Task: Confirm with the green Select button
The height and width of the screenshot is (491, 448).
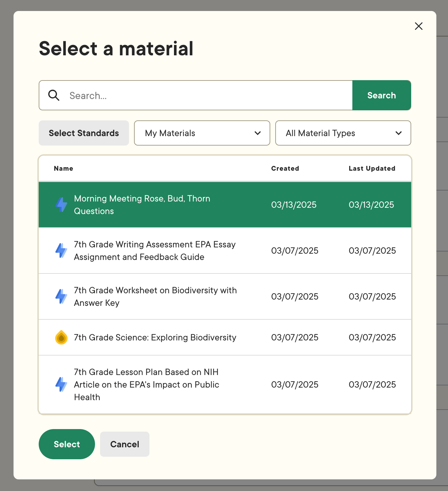Action: tap(67, 444)
